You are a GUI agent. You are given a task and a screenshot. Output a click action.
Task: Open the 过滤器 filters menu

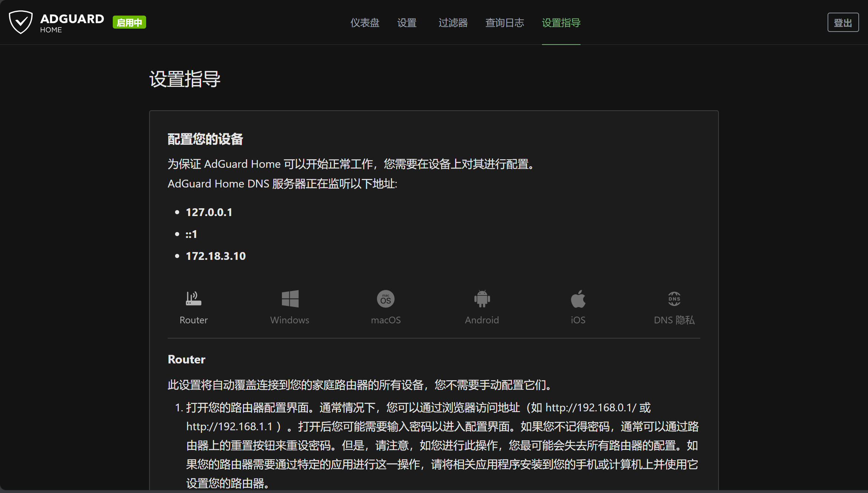453,23
